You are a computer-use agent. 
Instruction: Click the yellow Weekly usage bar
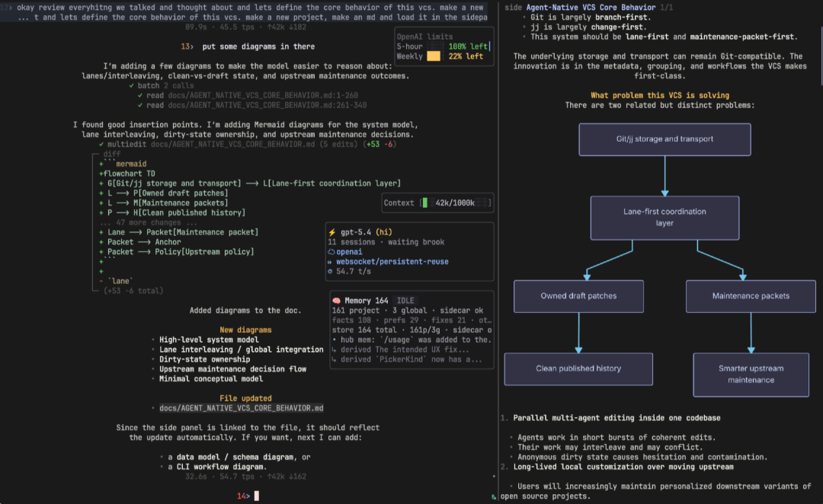click(434, 56)
